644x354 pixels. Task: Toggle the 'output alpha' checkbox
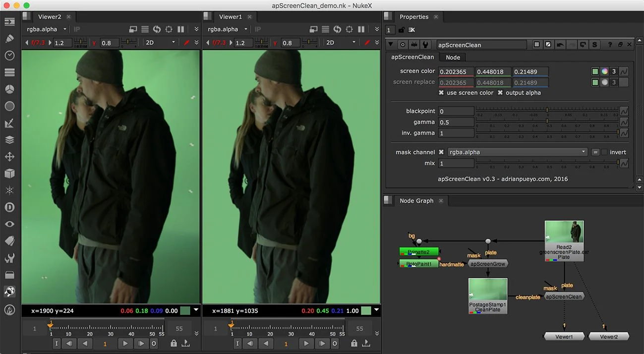coord(500,93)
